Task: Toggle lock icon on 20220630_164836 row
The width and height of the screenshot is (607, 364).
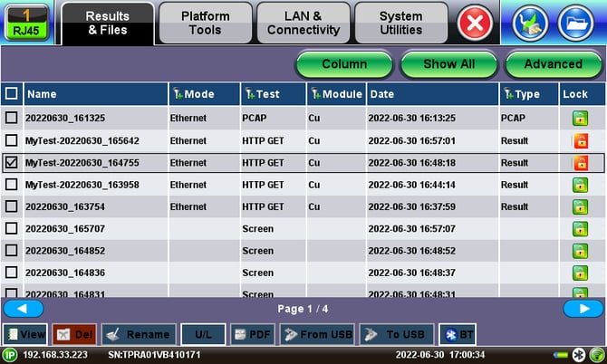Action: 580,273
